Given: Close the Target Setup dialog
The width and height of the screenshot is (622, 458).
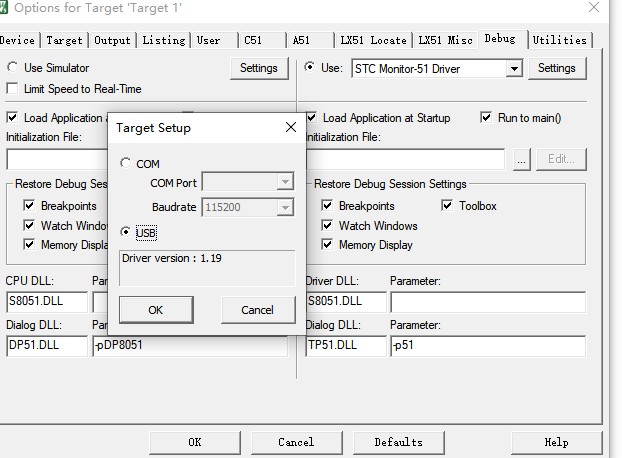Looking at the screenshot, I should tap(291, 127).
